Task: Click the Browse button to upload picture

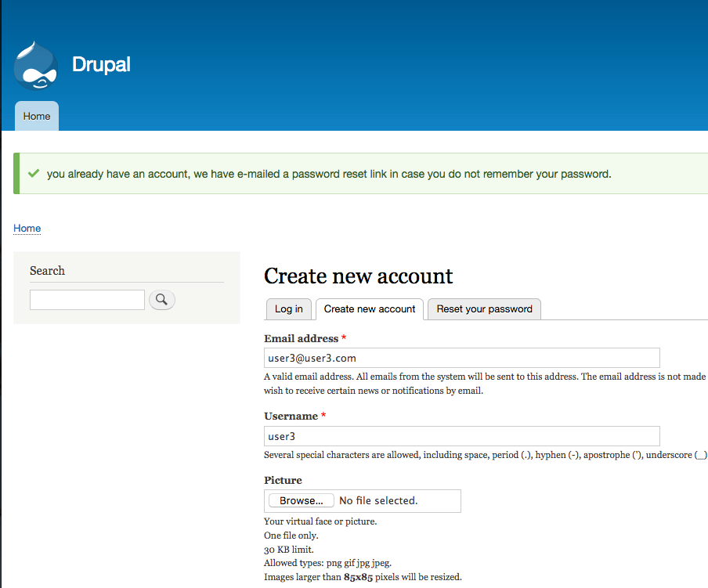Action: 301,500
